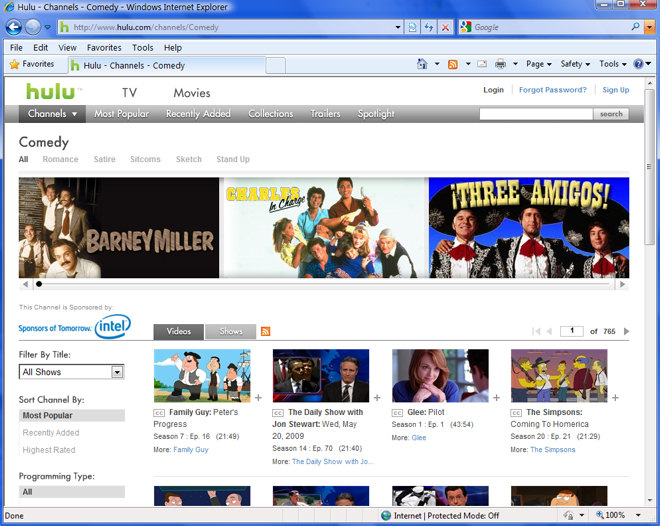Image resolution: width=660 pixels, height=526 pixels.
Task: Select the Satire comedy subgenre
Action: click(x=104, y=159)
